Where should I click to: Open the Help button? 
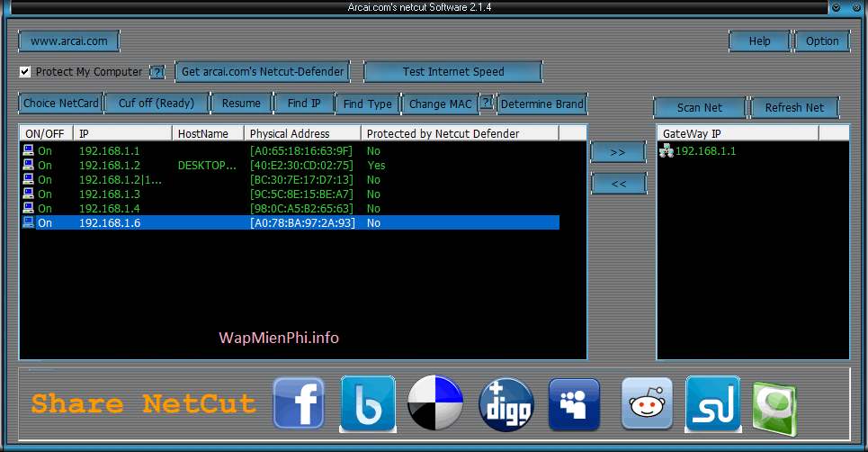pyautogui.click(x=759, y=41)
